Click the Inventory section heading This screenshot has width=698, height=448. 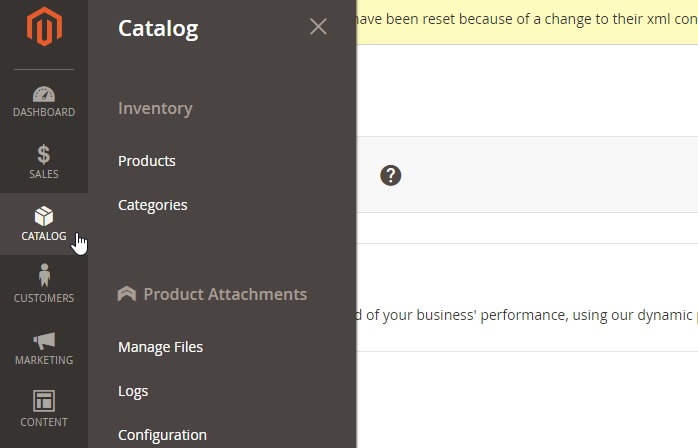(155, 108)
